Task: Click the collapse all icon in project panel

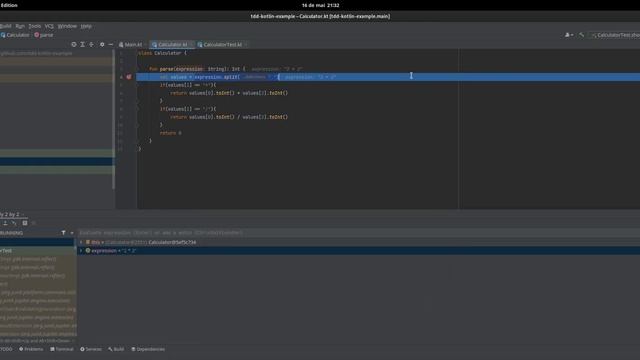Action: (91, 44)
